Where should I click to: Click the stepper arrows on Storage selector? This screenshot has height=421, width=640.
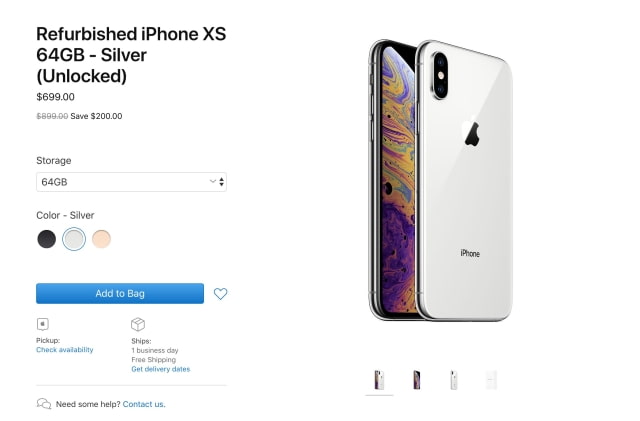click(x=221, y=182)
